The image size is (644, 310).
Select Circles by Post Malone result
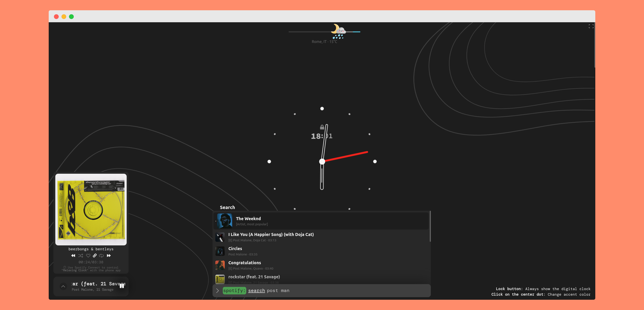tap(321, 251)
